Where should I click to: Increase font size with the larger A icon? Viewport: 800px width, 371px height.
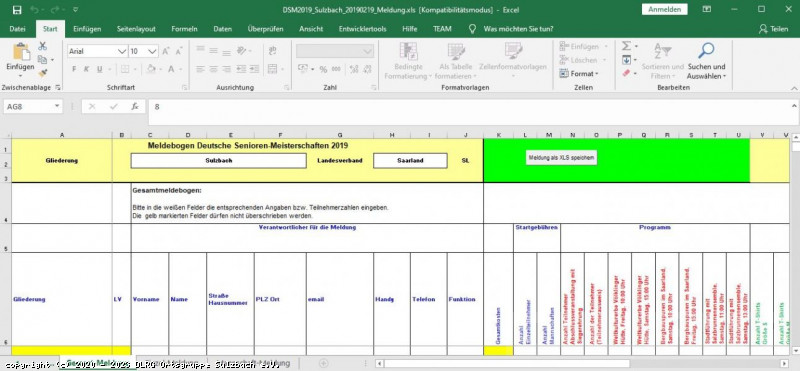click(x=166, y=51)
